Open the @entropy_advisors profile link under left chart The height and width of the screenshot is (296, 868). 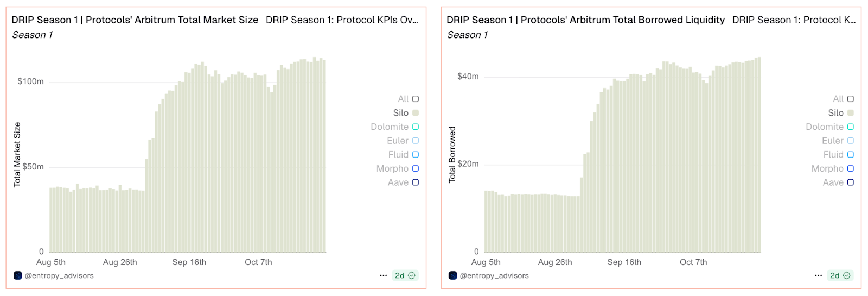click(x=59, y=275)
